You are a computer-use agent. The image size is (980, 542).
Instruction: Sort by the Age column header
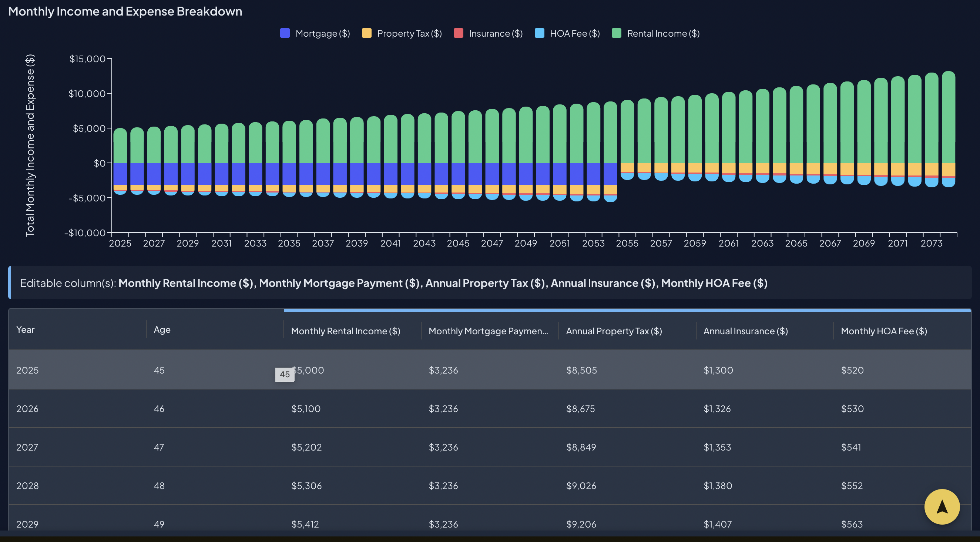click(x=162, y=329)
